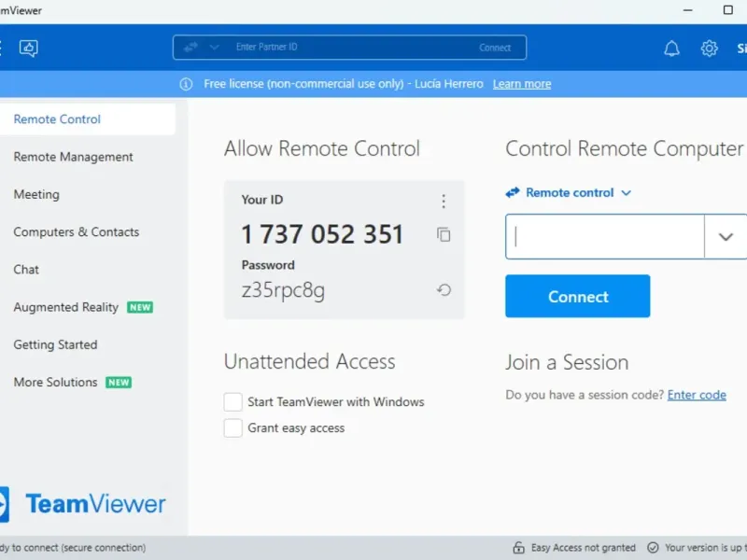Viewport: 747px width, 560px height.
Task: Open More Solutions section
Action: click(x=55, y=383)
